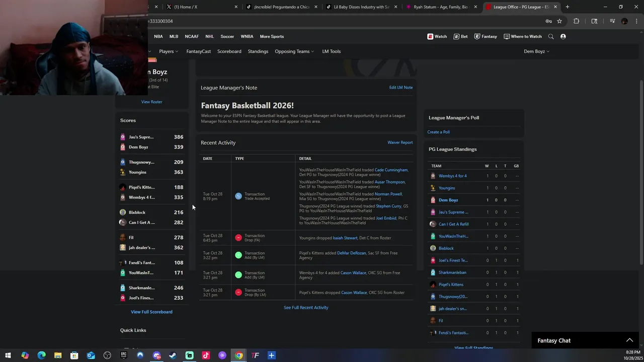644x362 pixels.
Task: Open ESPN Bet from header
Action: point(460,36)
